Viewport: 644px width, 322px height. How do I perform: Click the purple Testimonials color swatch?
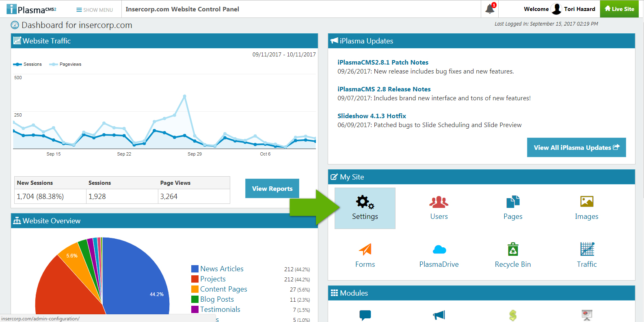[x=195, y=309]
